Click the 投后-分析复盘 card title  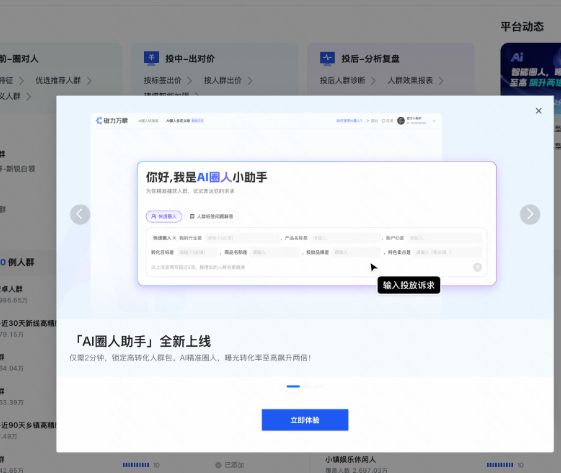tap(370, 58)
